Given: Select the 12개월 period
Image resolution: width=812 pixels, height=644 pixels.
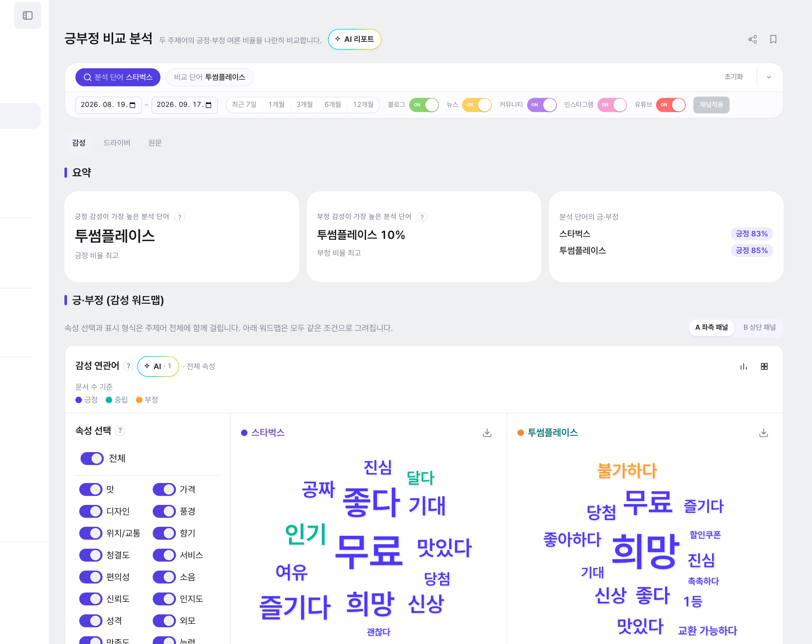Looking at the screenshot, I should click(x=363, y=105).
